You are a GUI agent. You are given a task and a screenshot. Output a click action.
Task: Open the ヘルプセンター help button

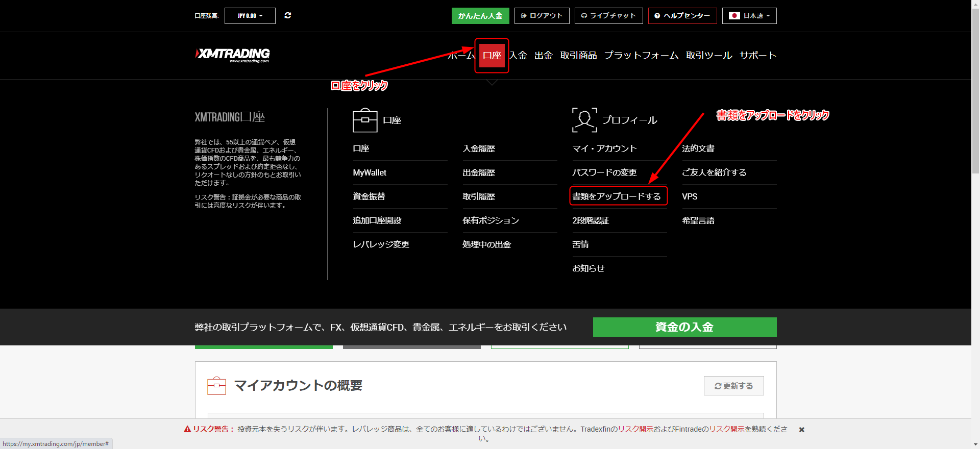coord(682,16)
